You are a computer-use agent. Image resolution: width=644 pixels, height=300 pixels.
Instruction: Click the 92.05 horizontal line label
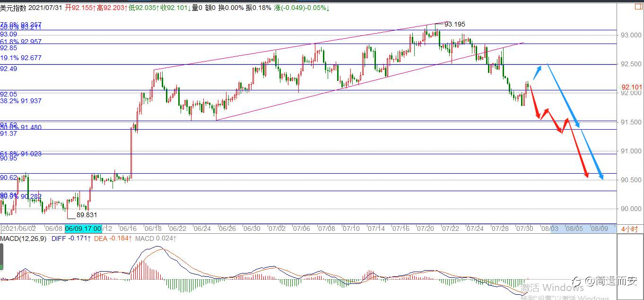tap(9, 94)
